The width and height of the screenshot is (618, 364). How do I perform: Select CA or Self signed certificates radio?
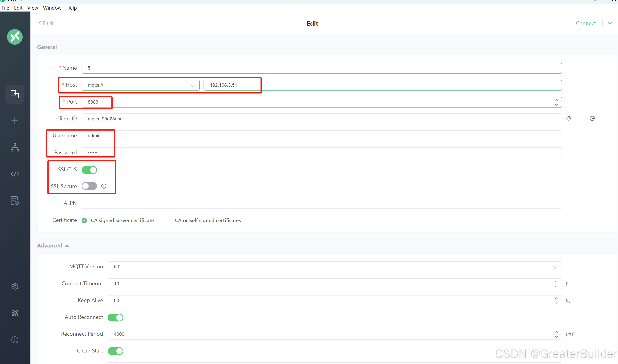click(168, 221)
